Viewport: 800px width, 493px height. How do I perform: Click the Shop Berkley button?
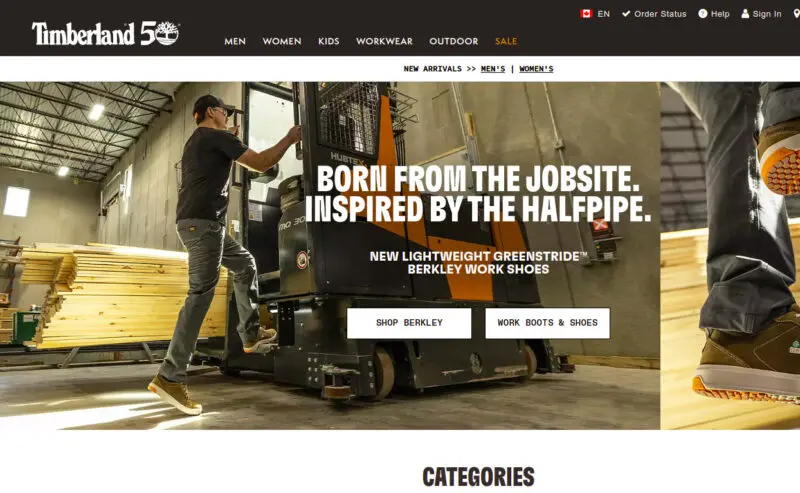click(x=409, y=323)
